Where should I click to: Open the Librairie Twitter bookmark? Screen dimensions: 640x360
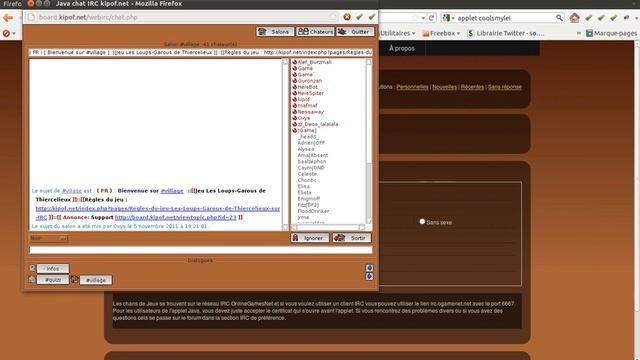pos(506,33)
